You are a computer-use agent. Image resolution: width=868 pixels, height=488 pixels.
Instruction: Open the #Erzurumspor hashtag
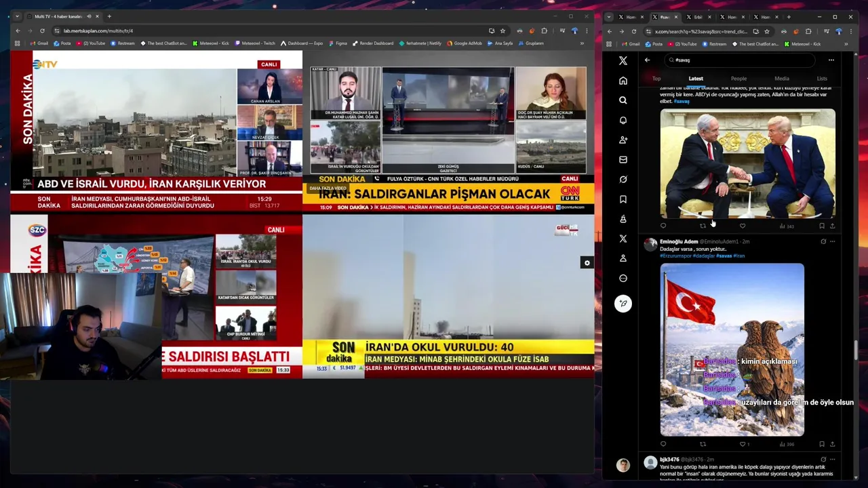(x=675, y=256)
